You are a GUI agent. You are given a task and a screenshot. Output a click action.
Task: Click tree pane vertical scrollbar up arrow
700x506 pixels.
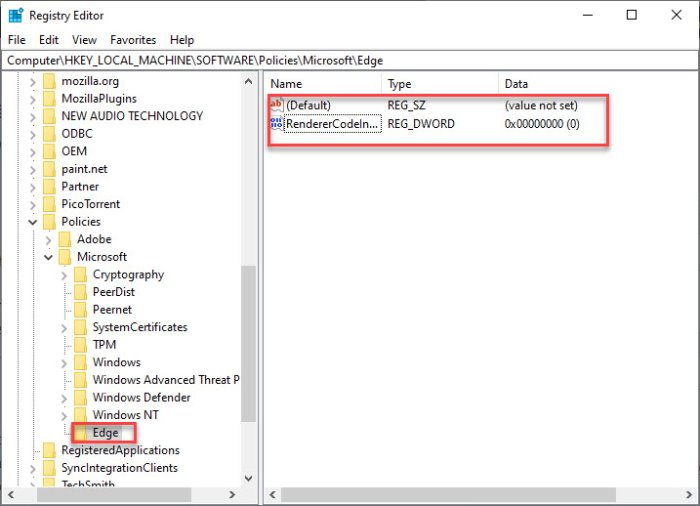(x=249, y=81)
